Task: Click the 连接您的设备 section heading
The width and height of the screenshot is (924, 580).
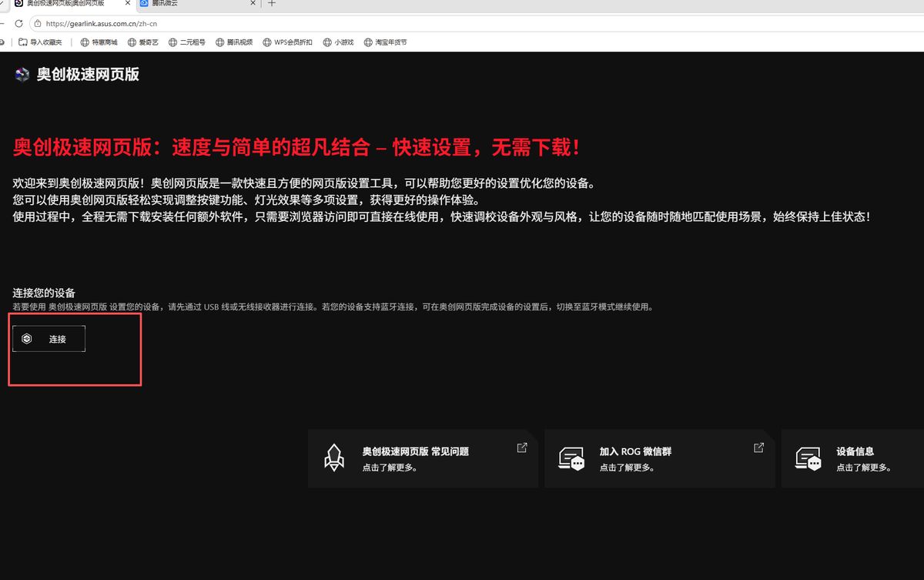Action: coord(44,293)
